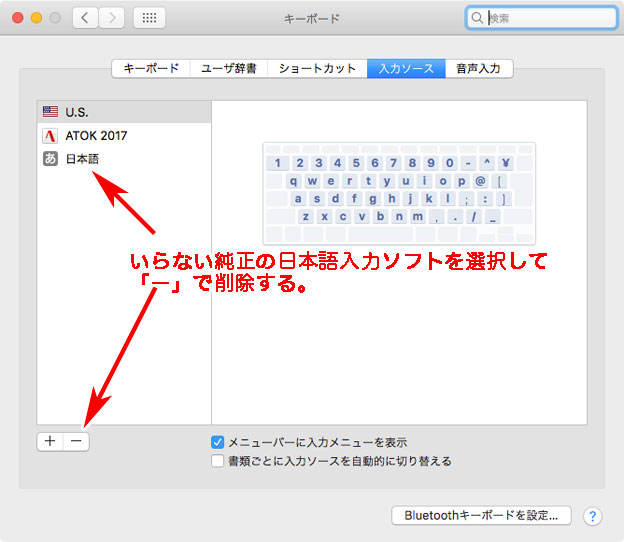The height and width of the screenshot is (542, 624).
Task: Open the 音声入力 tab
Action: click(479, 68)
